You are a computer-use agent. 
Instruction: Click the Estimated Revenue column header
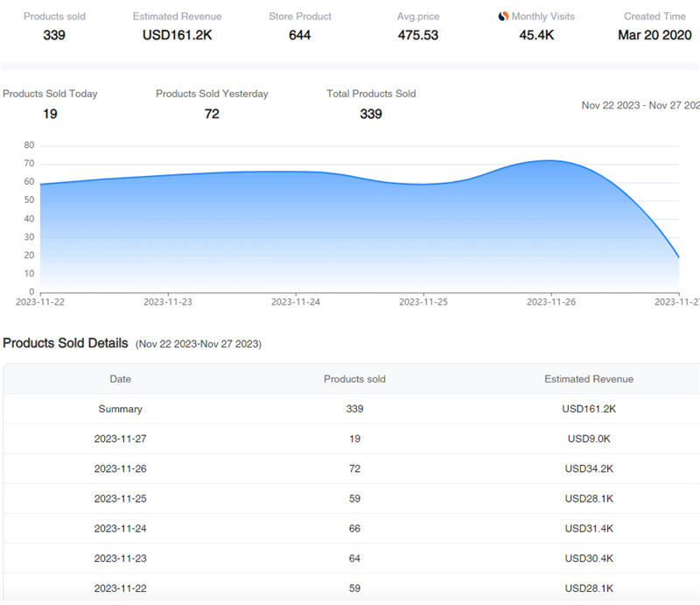click(589, 379)
